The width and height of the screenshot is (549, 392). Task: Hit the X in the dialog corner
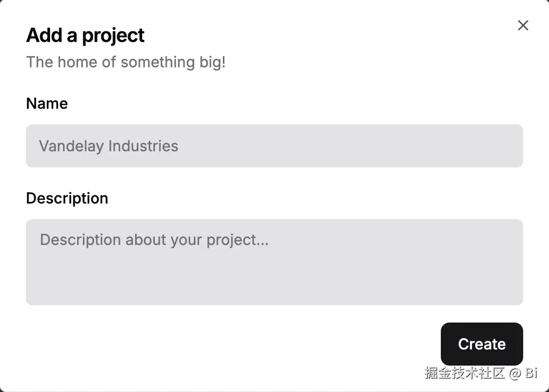coord(523,25)
